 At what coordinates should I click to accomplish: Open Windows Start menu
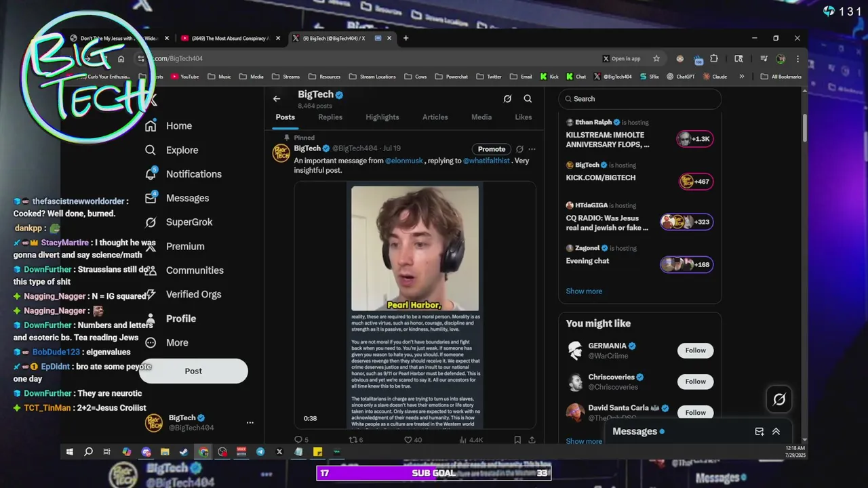pos(69,451)
